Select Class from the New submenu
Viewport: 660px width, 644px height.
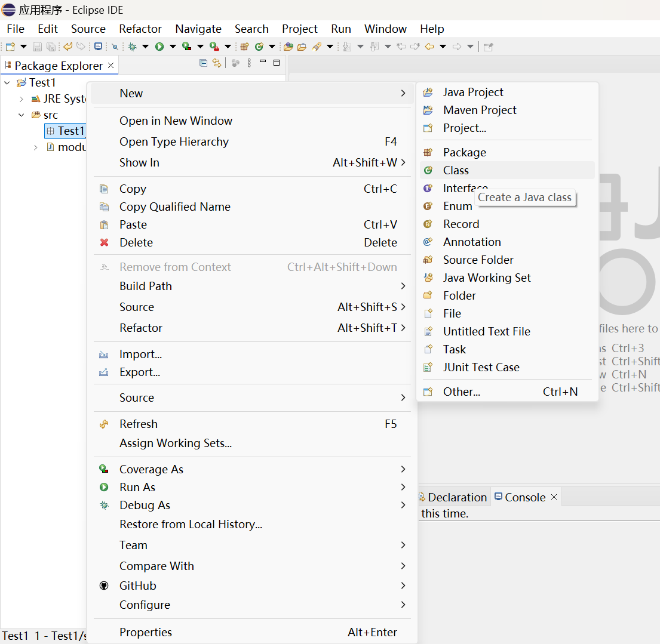click(456, 170)
